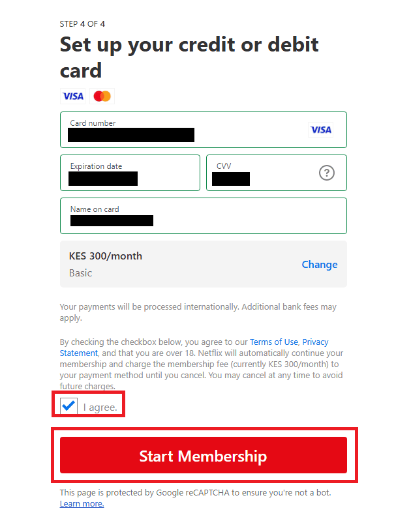Click the "Set up your credit" heading

tap(189, 57)
